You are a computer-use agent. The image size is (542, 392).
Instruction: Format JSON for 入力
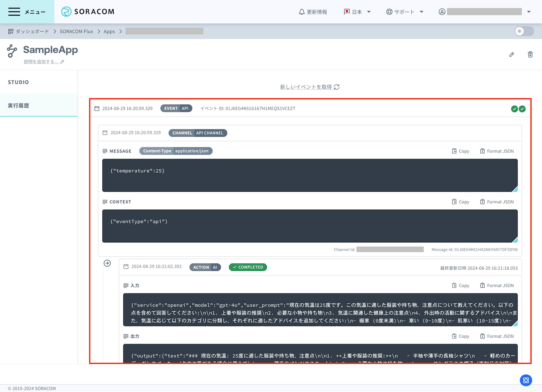497,286
